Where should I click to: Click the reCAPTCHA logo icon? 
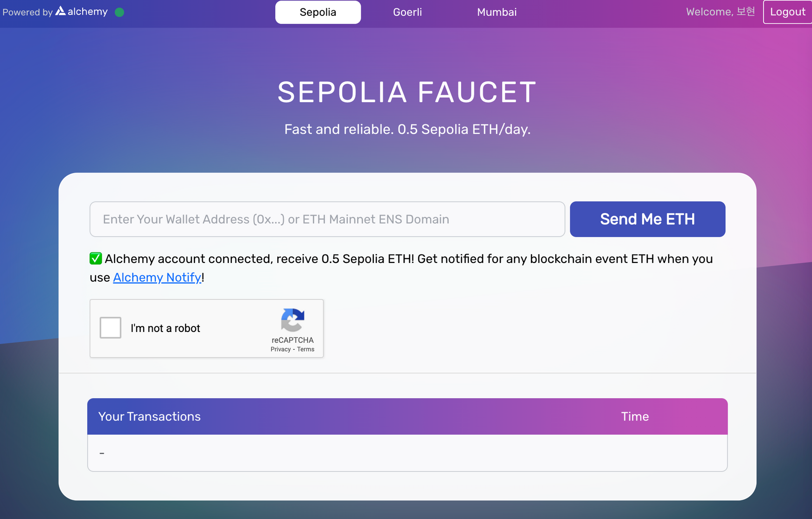[x=293, y=320]
